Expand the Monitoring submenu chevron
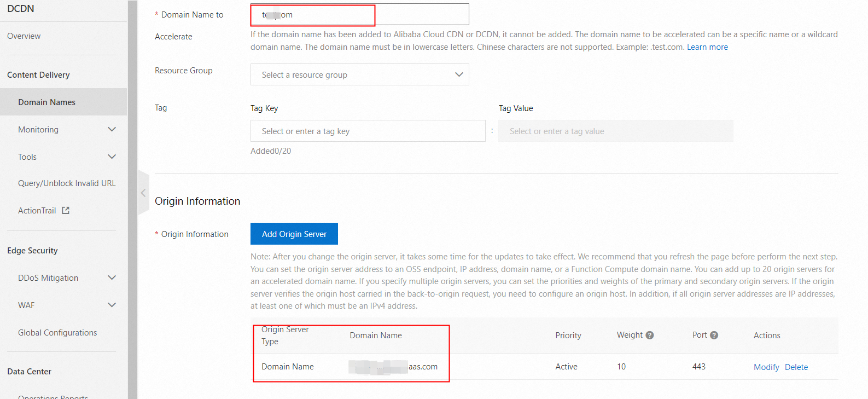 click(112, 130)
